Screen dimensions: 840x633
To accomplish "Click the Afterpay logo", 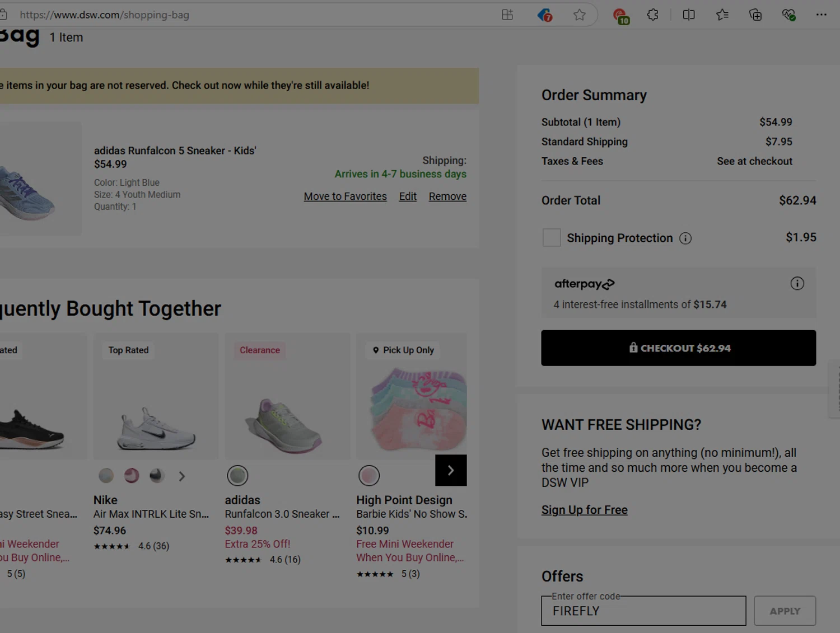I will [584, 284].
